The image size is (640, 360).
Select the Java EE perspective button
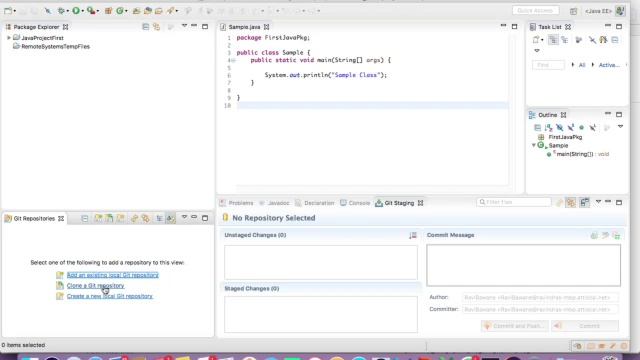pos(598,11)
